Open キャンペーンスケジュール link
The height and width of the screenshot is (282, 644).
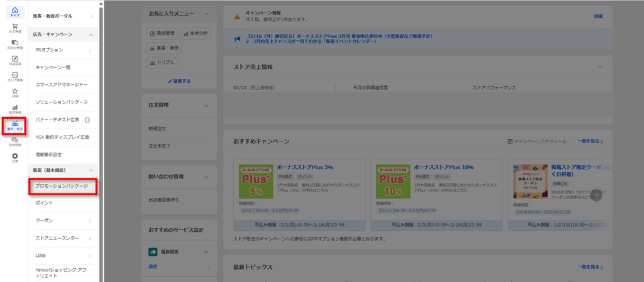pyautogui.click(x=540, y=141)
